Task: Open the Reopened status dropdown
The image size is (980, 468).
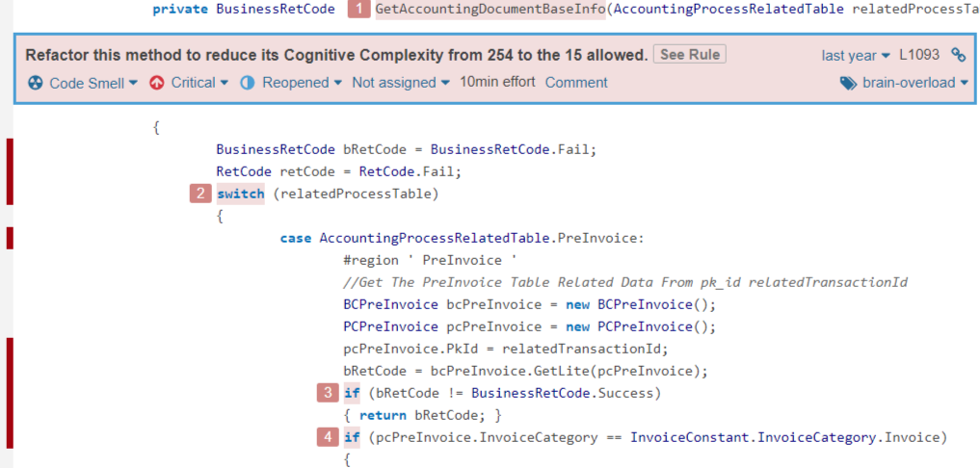Action: pos(291,83)
